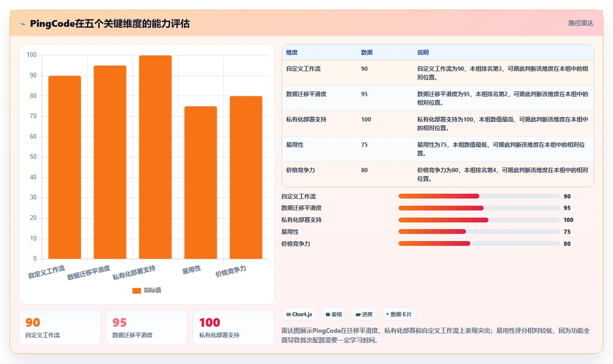Click the 价格竞争力 progress bar

479,243
